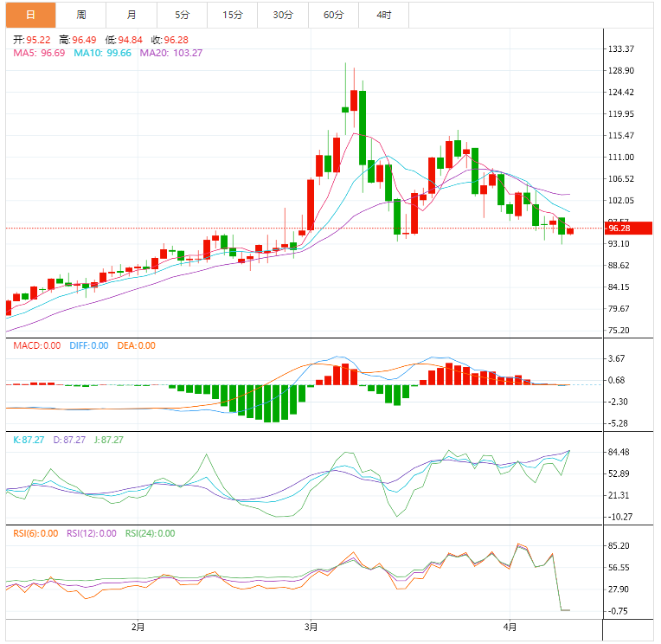Switch to the 周 weekly tab

coord(80,15)
